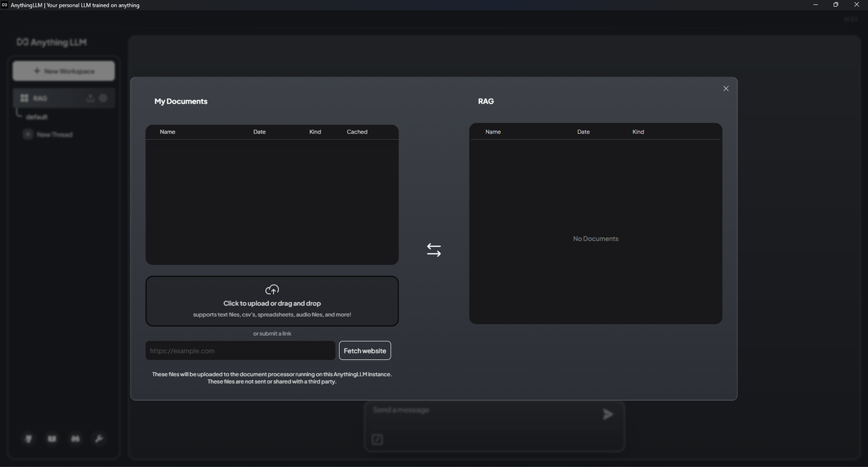This screenshot has height=467, width=868.
Task: Open settings via the wrench icon
Action: [99, 439]
